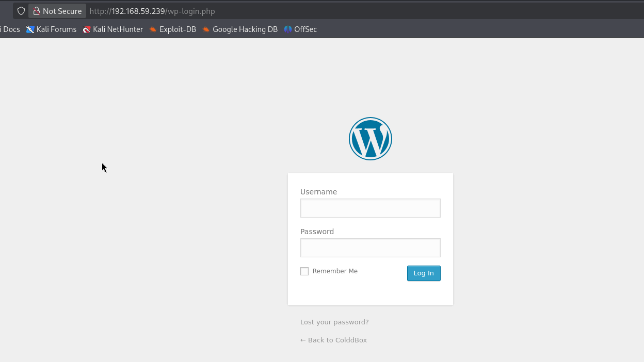Tick the Remember Me checkbox
644x362 pixels.
(x=304, y=271)
